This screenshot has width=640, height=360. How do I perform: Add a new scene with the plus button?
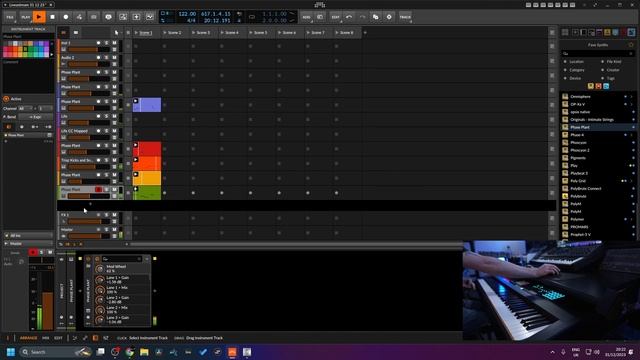[x=365, y=33]
